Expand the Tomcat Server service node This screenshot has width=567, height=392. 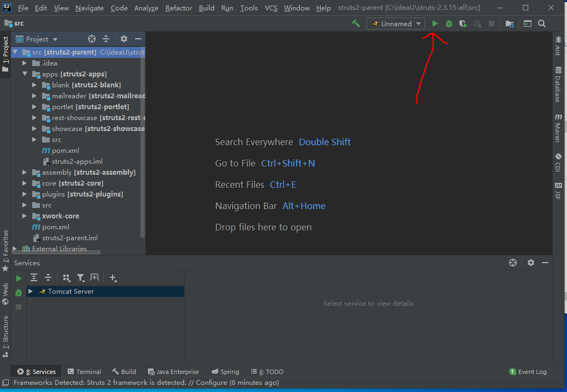pos(31,291)
